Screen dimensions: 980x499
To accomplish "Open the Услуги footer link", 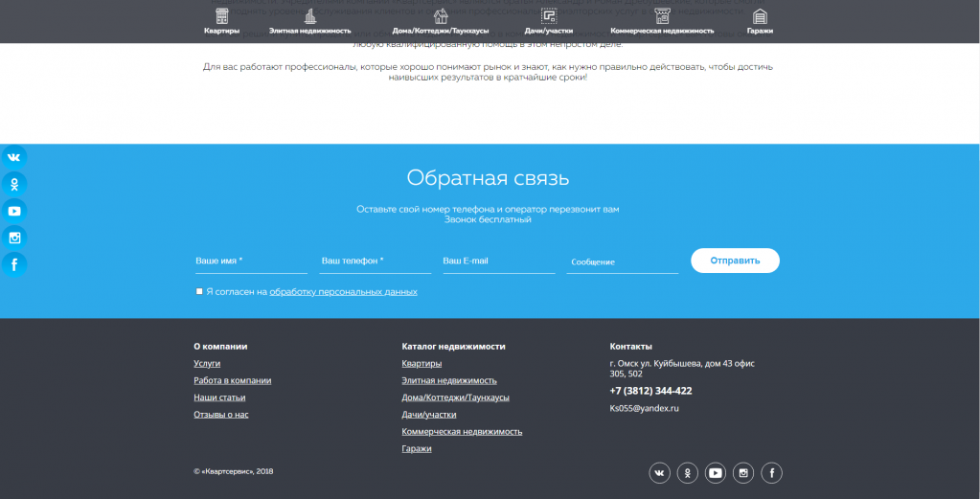I will (x=207, y=364).
